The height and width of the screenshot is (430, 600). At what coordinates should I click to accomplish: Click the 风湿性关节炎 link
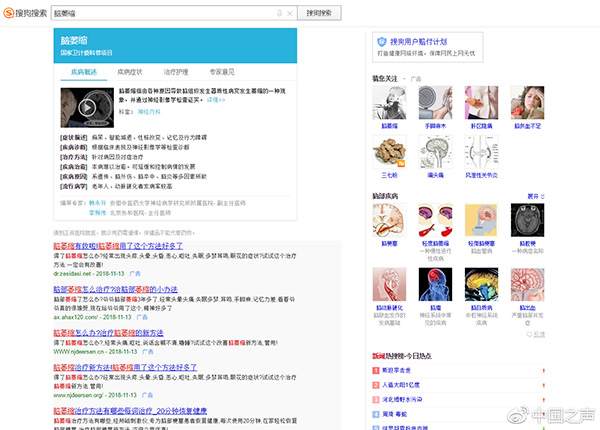click(481, 175)
